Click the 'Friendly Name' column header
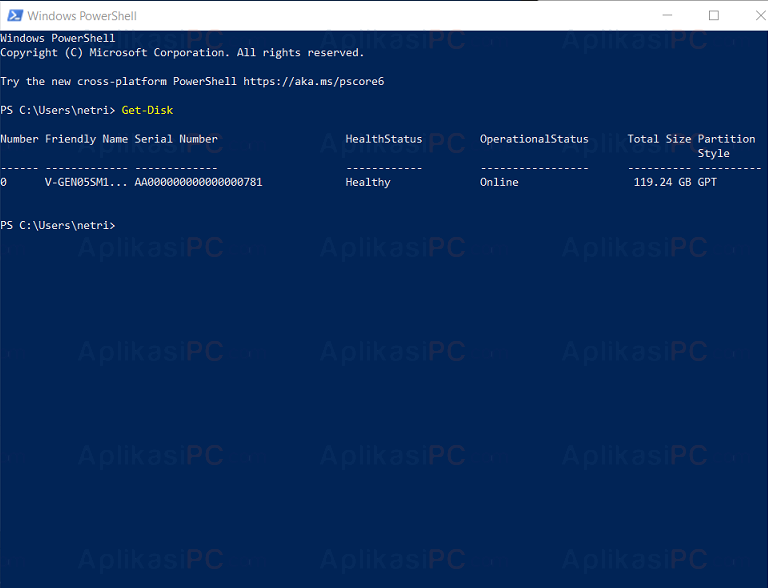This screenshot has height=588, width=768. 86,139
